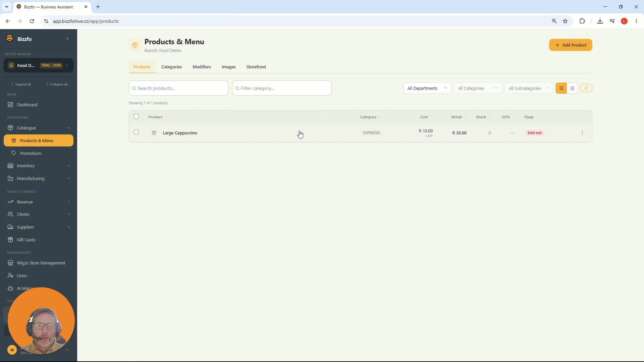Open the All Departments dropdown
644x362 pixels.
427,88
